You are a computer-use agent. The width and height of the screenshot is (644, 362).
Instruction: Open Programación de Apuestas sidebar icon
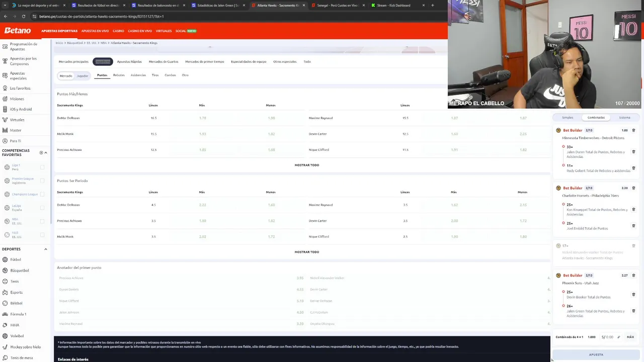coord(5,47)
